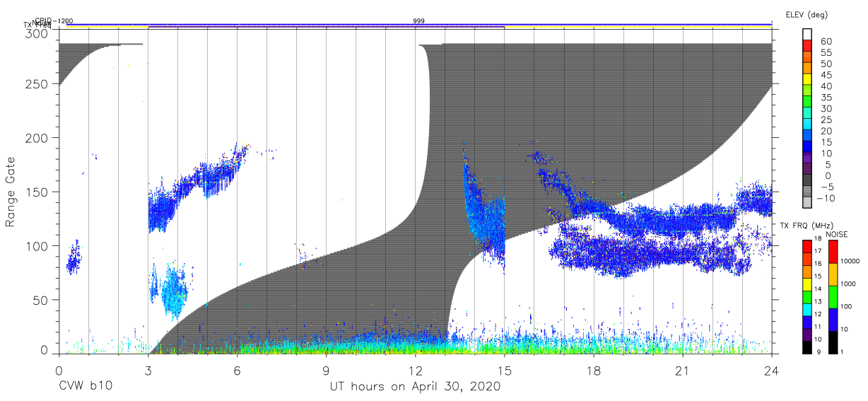Click y-axis tick label '200'
868x401 pixels.
[37, 137]
